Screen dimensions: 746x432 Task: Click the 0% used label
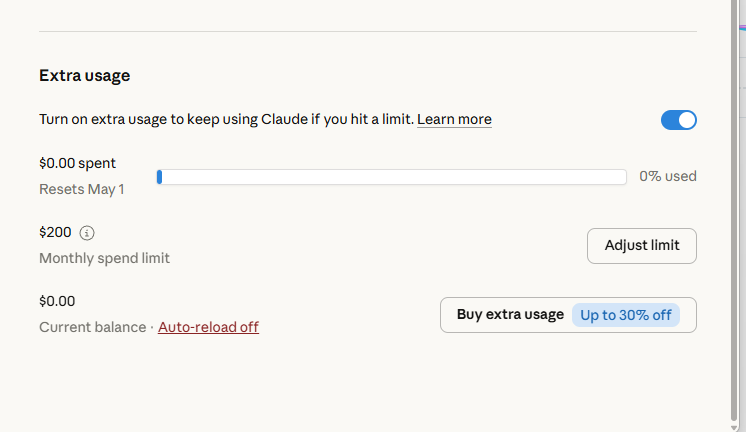668,176
